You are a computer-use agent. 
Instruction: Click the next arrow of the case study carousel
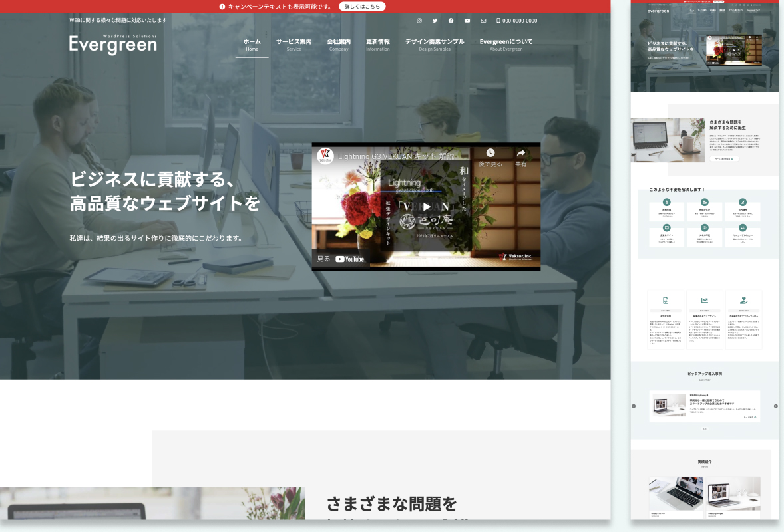coord(776,406)
